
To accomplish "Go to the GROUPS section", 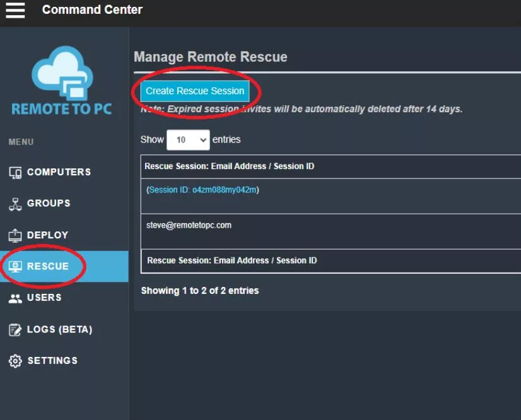I will pos(49,203).
